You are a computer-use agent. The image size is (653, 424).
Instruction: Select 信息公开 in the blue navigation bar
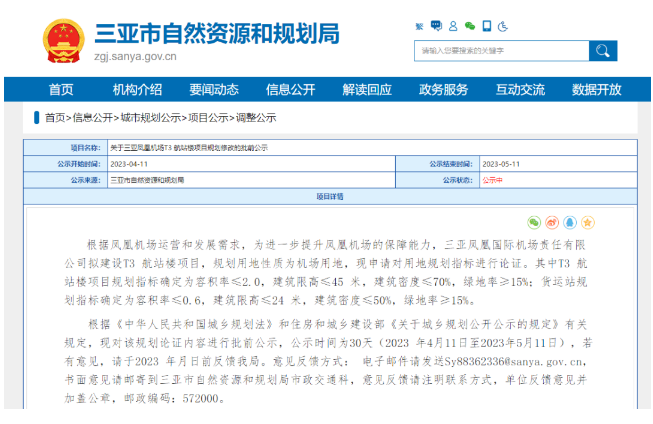coord(290,89)
